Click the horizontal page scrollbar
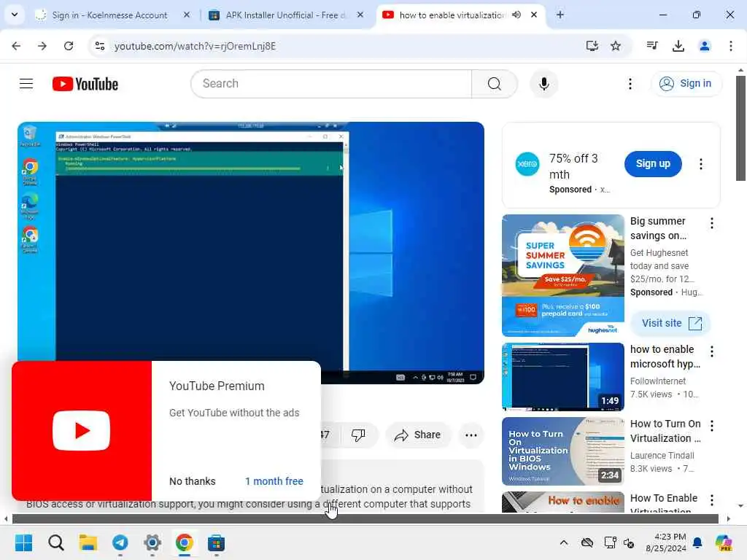The image size is (747, 560). 365,518
